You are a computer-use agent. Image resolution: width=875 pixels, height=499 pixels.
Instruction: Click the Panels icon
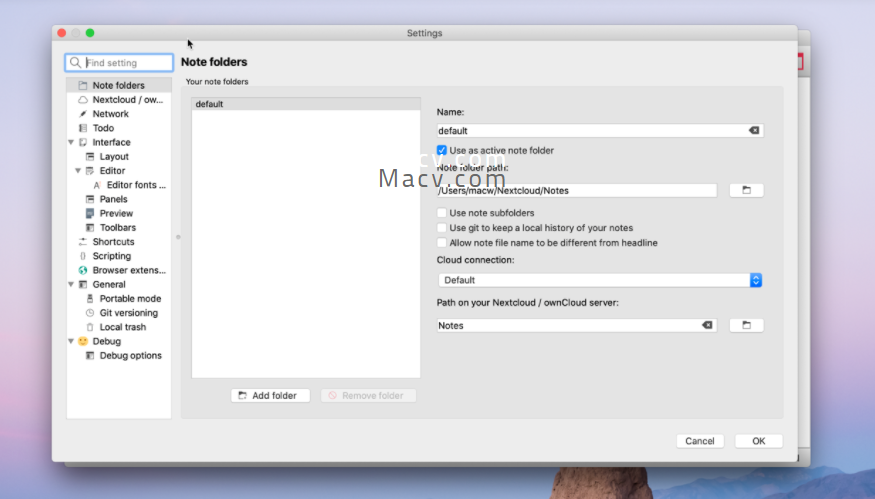[90, 199]
